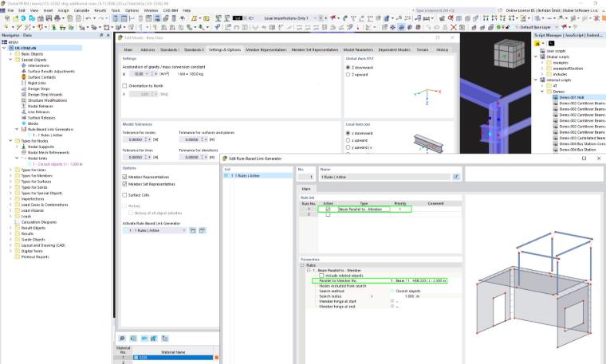Open the Calculate menu

pos(81,10)
